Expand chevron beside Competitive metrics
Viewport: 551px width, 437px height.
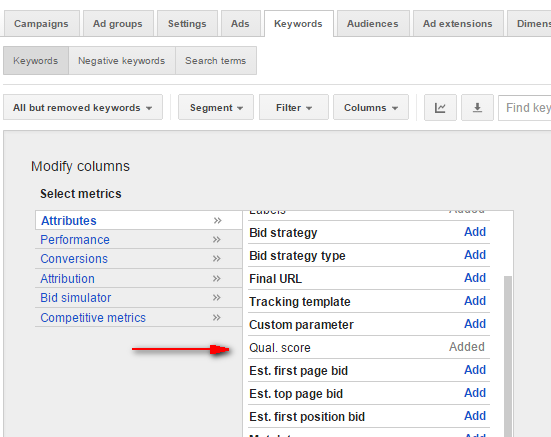(217, 318)
